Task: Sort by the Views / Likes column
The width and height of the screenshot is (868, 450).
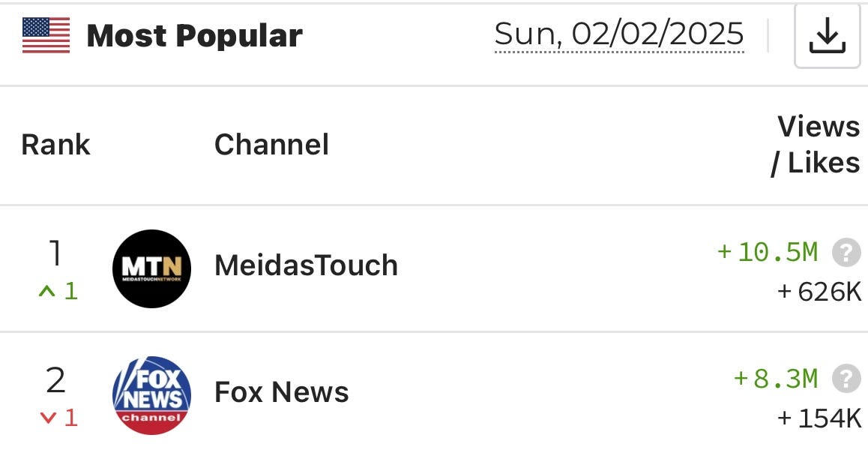Action: [x=817, y=144]
